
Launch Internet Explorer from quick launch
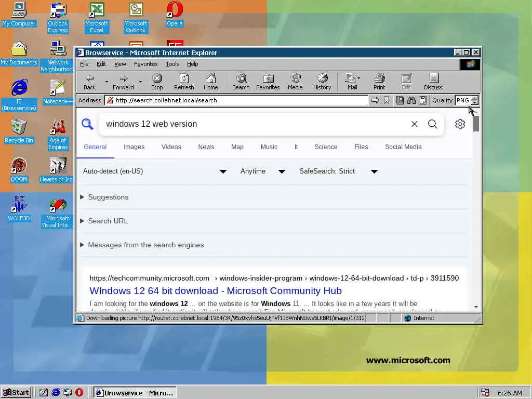click(56, 393)
